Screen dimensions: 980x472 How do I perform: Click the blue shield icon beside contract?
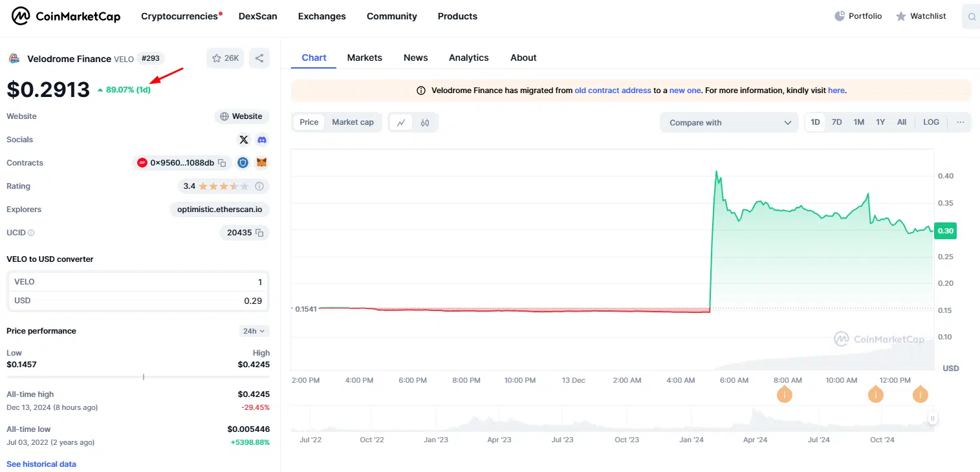coord(243,163)
